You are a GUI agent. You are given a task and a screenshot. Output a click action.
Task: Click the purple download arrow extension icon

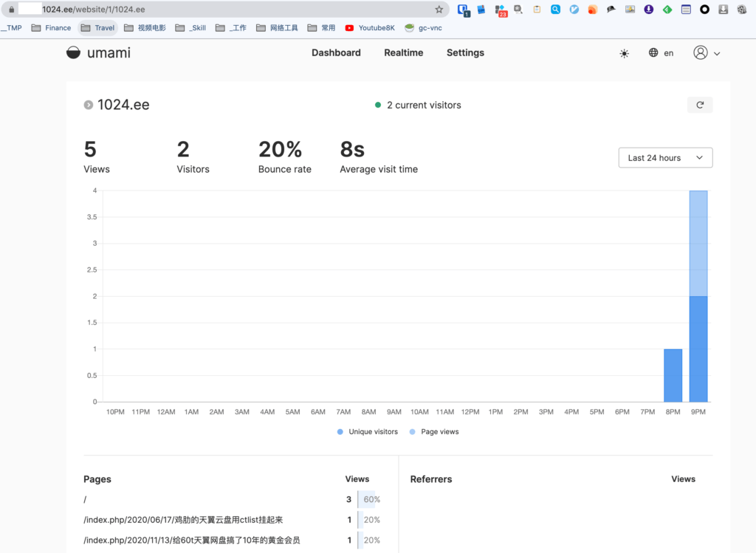point(648,9)
